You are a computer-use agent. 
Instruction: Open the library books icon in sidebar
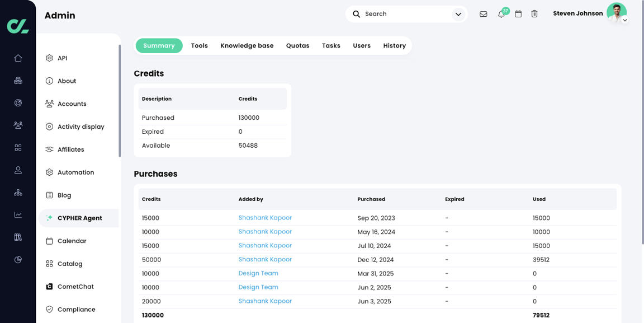click(18, 237)
